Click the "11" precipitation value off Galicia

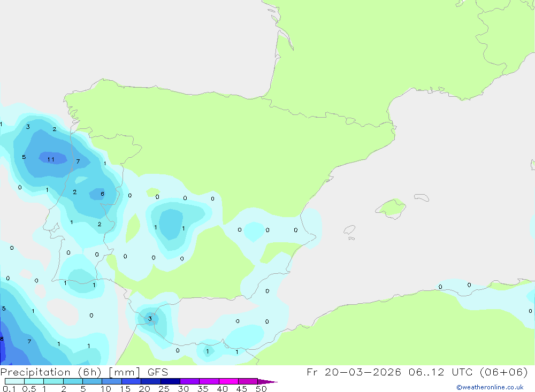[x=51, y=159]
